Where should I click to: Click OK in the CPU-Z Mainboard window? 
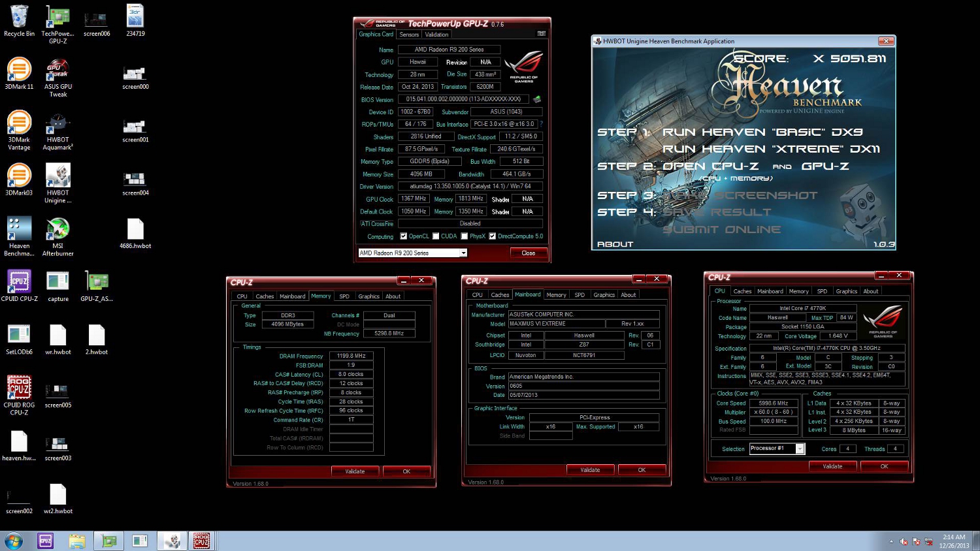pos(642,470)
